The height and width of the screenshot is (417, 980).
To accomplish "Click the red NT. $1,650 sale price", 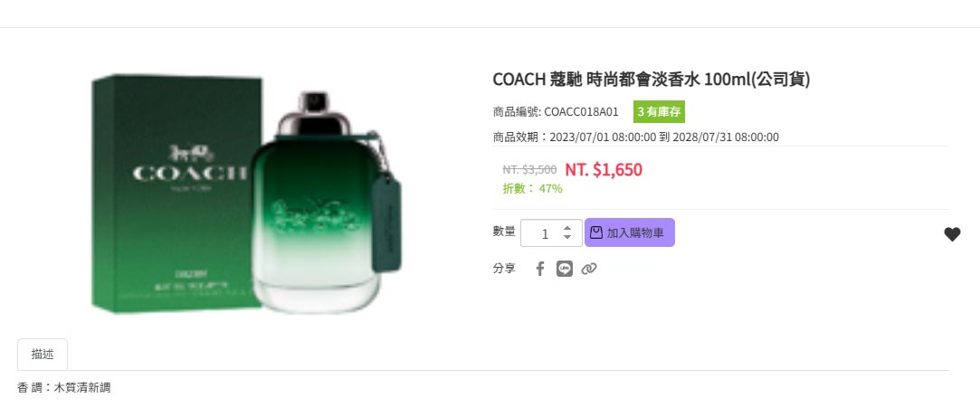I will (x=604, y=169).
